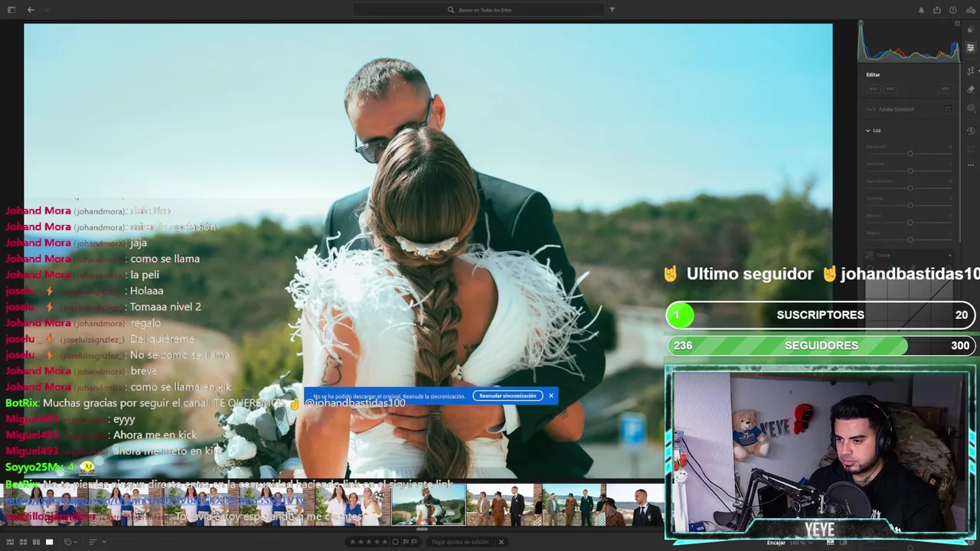Open the 100% zoom level dropdown
Viewport: 980px width, 551px height.
[801, 543]
